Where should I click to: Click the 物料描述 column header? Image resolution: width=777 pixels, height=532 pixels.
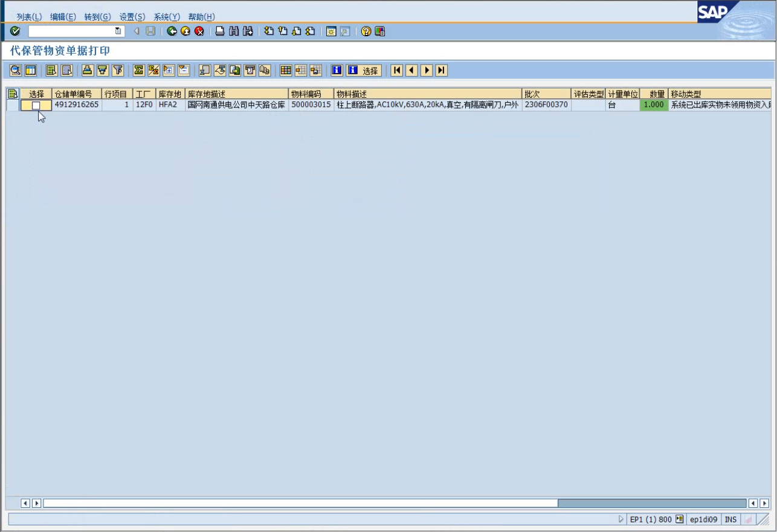427,94
